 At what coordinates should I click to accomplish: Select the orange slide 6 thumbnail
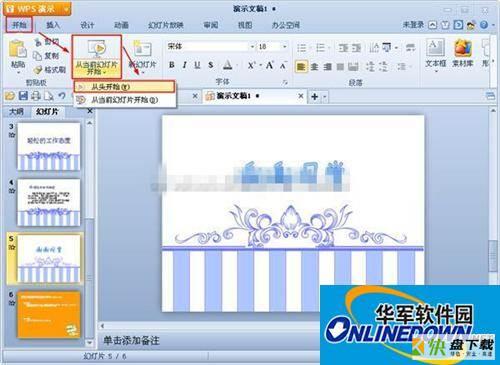49,315
